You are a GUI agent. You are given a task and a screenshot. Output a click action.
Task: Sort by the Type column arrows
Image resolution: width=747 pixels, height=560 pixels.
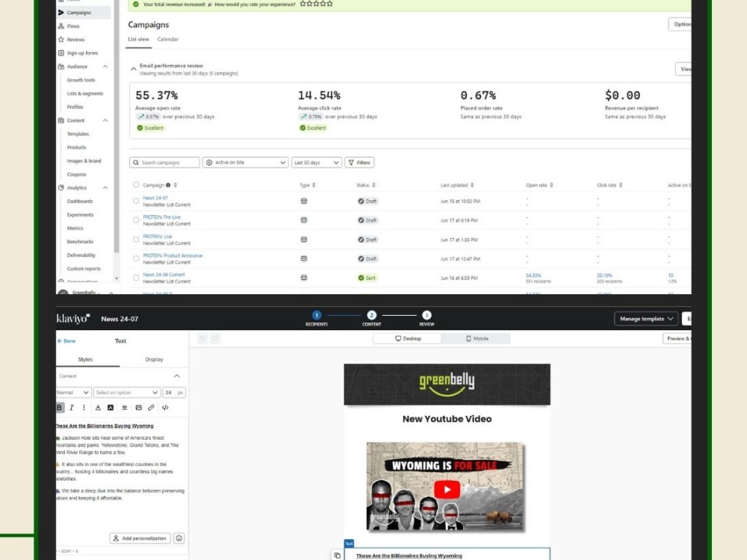coord(314,184)
